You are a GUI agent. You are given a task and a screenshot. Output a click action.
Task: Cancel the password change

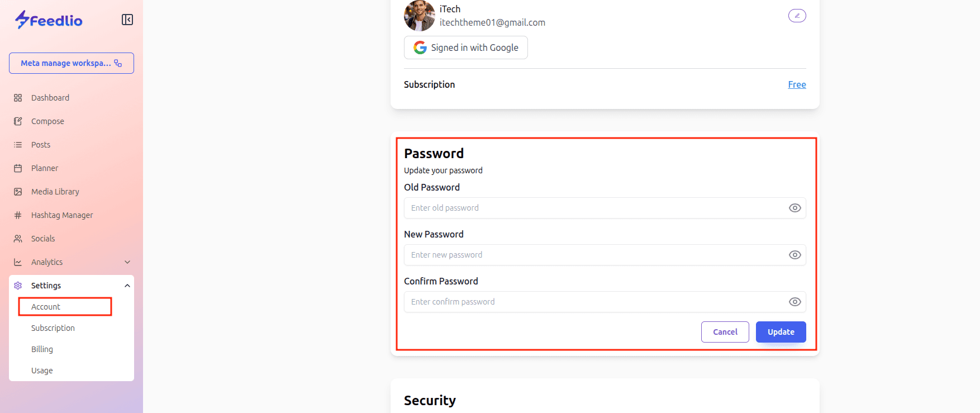click(x=725, y=332)
